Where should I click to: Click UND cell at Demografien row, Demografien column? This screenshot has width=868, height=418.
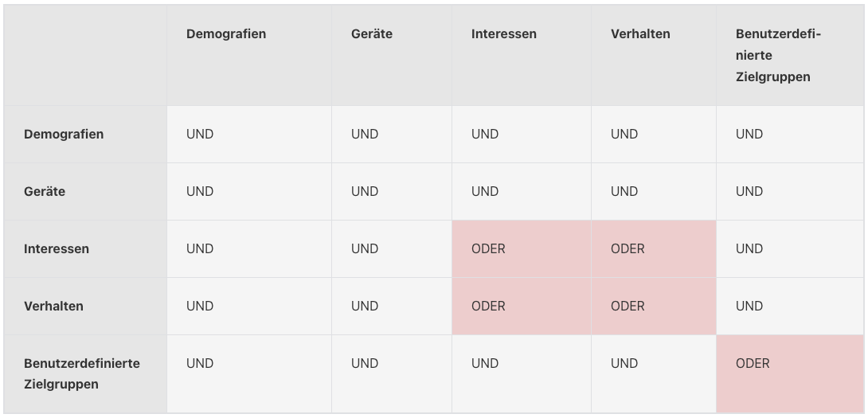point(200,135)
